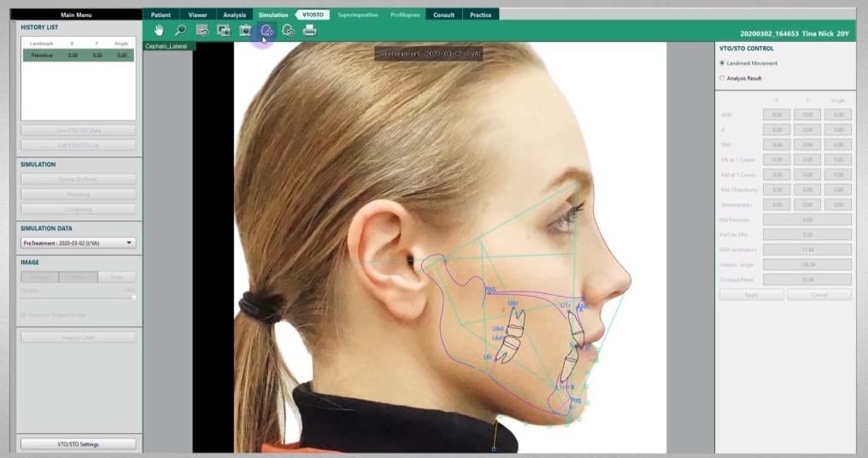This screenshot has width=868, height=458.
Task: Click the camera capture icon
Action: tap(245, 30)
